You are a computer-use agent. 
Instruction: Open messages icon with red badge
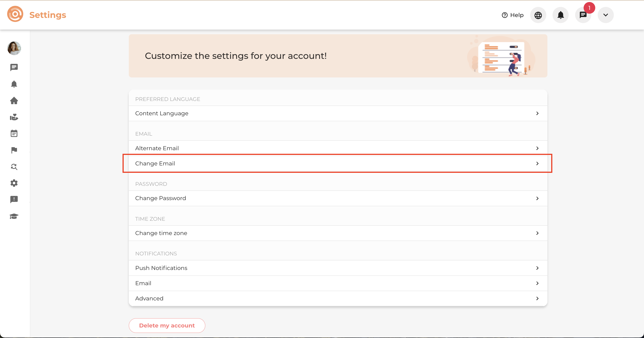583,15
